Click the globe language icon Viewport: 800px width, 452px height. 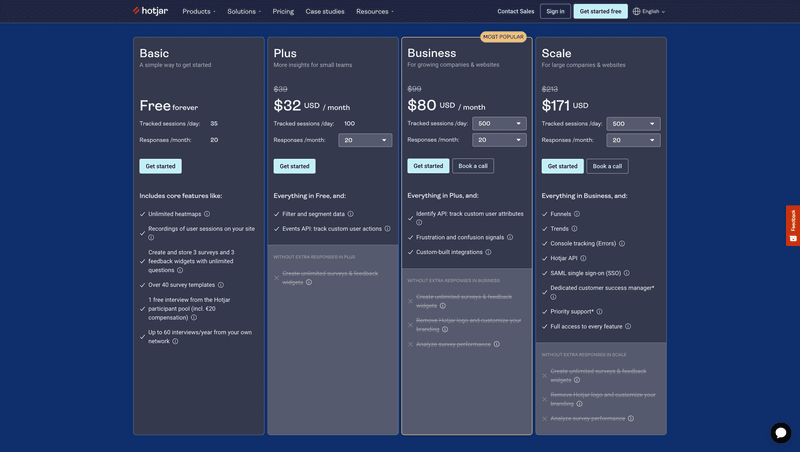point(637,11)
